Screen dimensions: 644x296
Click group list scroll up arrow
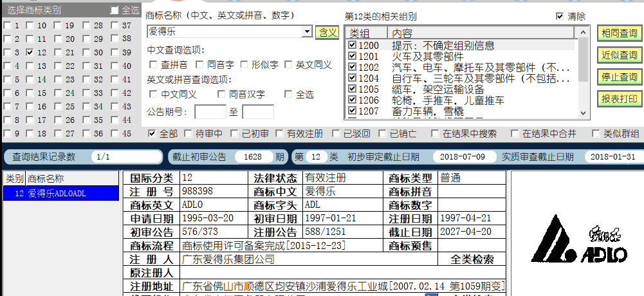tap(583, 32)
